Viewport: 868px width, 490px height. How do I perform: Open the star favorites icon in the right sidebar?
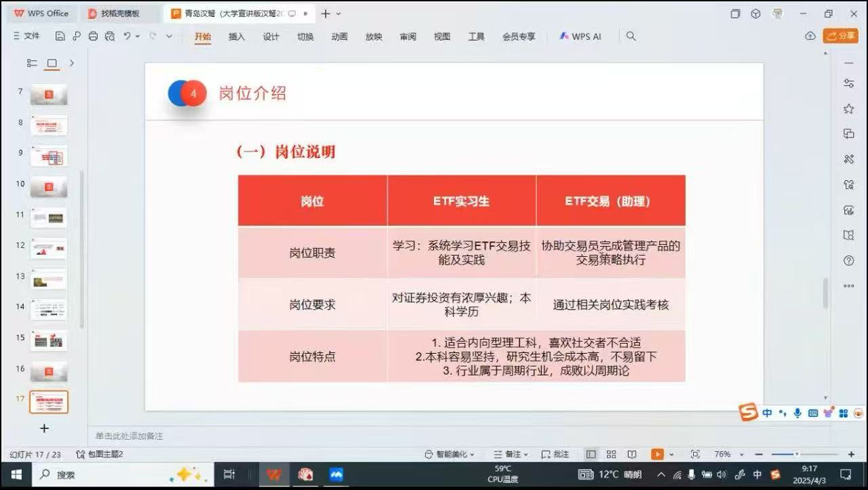tap(848, 108)
